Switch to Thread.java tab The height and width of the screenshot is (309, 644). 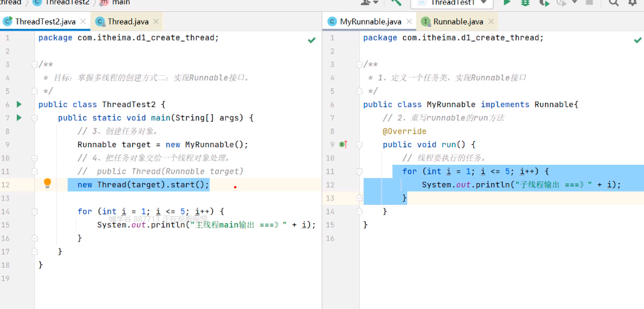[128, 22]
